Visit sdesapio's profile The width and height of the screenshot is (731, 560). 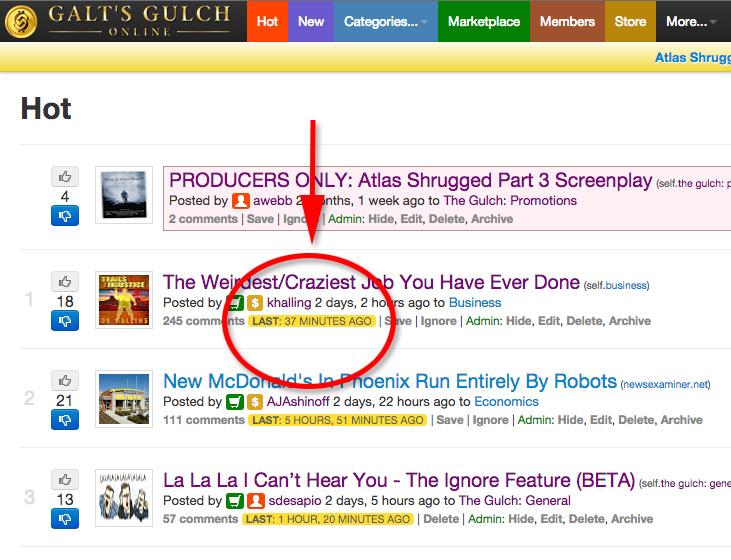click(x=295, y=501)
